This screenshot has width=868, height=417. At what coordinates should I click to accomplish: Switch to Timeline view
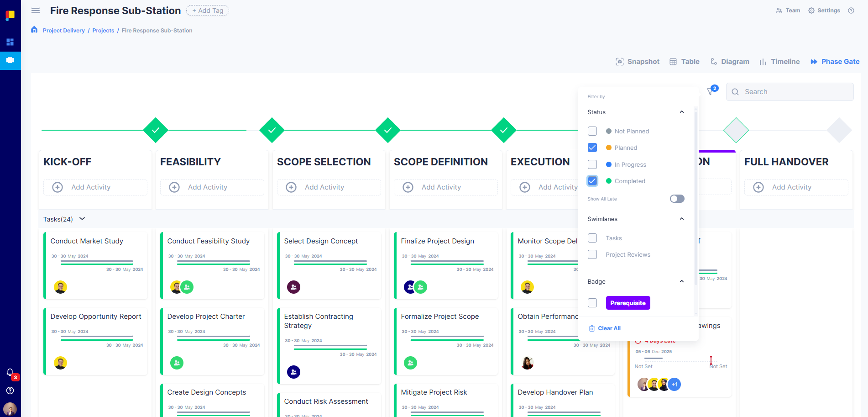pyautogui.click(x=779, y=62)
